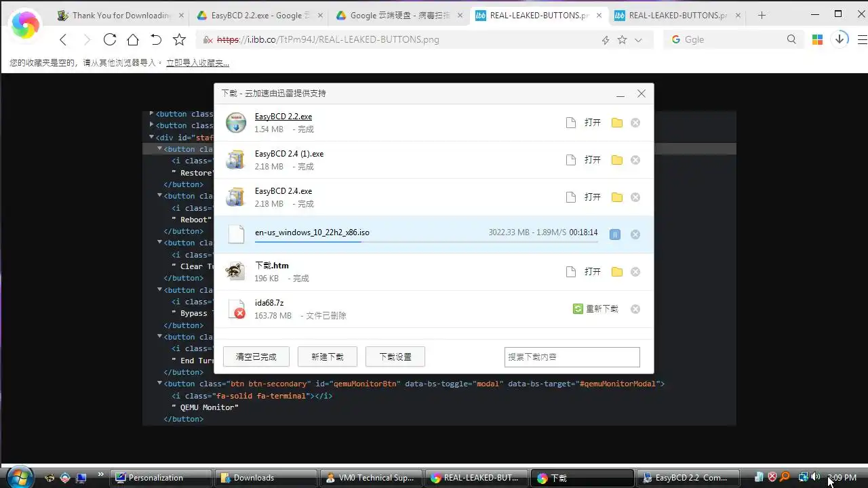868x488 pixels.
Task: Close the active REAL-LEAKED-BUTTONS tab
Action: point(597,16)
